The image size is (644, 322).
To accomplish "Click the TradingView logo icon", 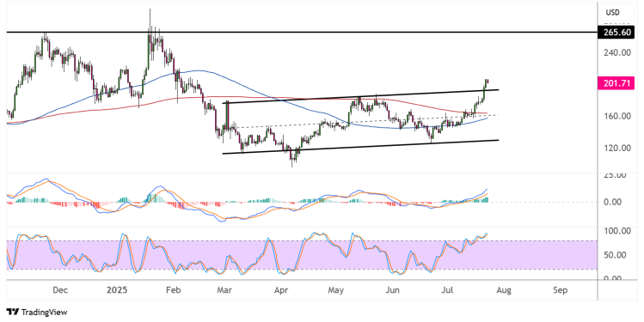I will point(13,313).
